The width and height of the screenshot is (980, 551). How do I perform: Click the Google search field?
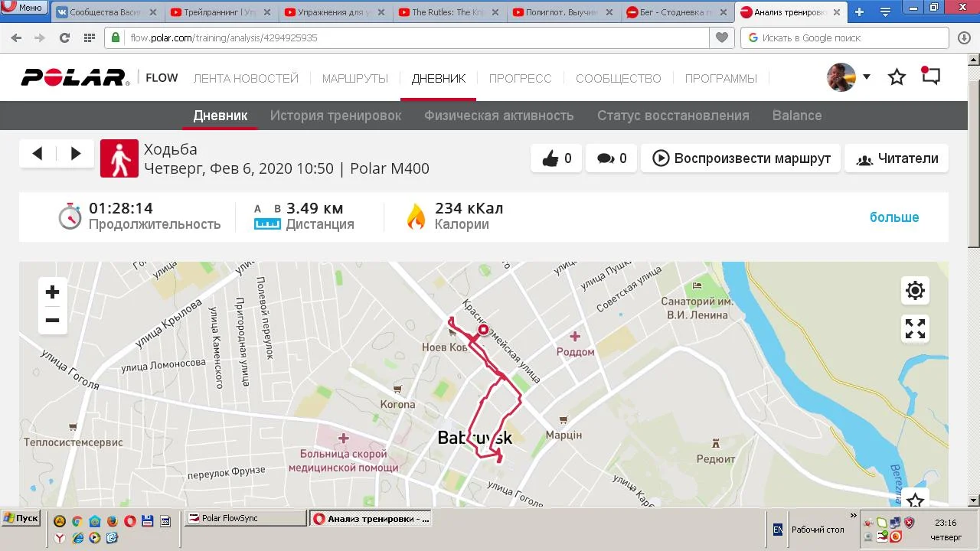click(x=843, y=37)
